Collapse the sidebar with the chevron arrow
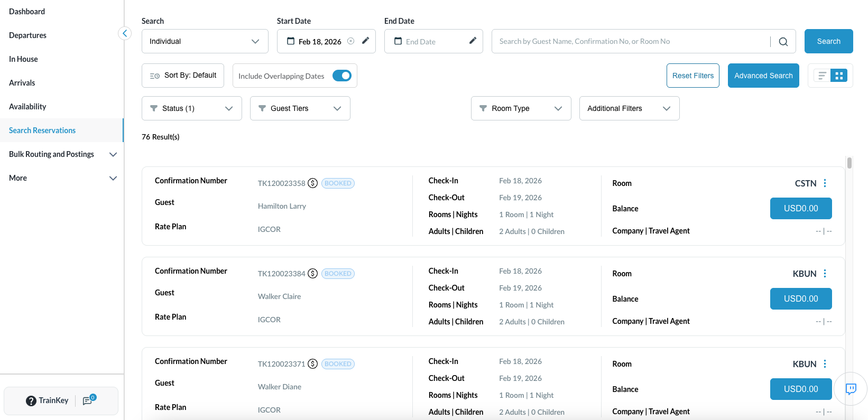 coord(125,34)
